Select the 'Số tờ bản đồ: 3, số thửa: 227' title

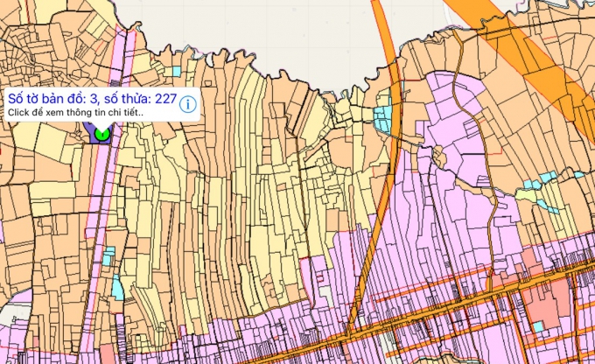click(91, 99)
